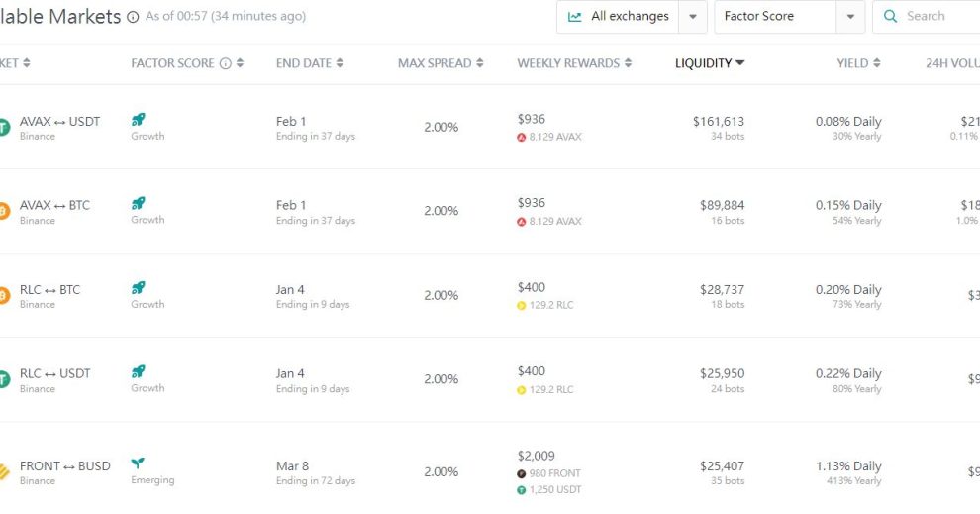Click the Tether coin icon for RLC ↔ USDT
The image size is (980, 514).
point(3,379)
